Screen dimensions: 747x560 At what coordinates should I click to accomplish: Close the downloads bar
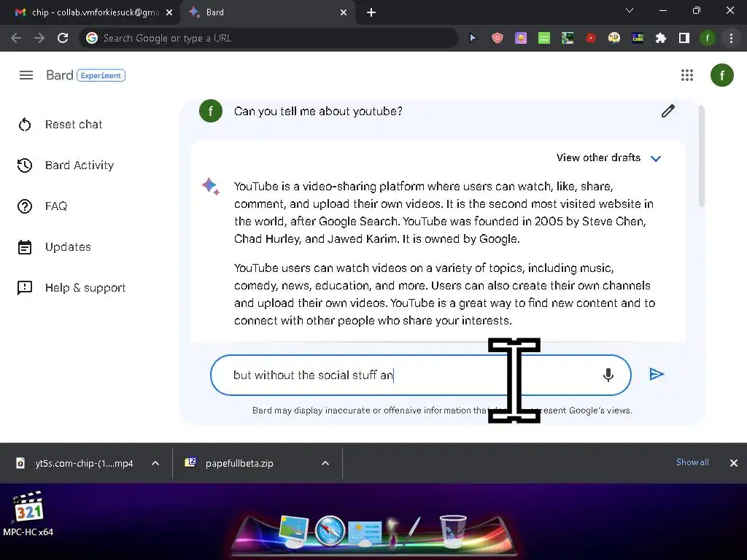[x=734, y=463]
